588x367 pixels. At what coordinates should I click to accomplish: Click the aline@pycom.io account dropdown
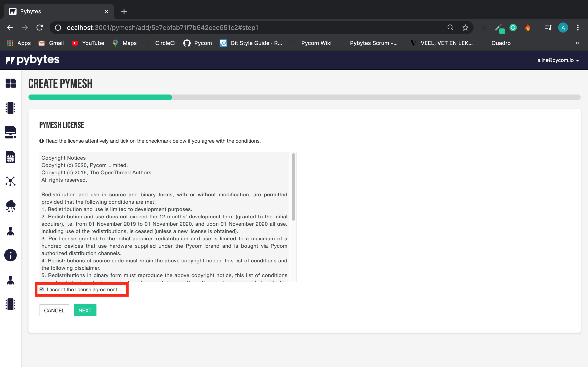click(558, 60)
